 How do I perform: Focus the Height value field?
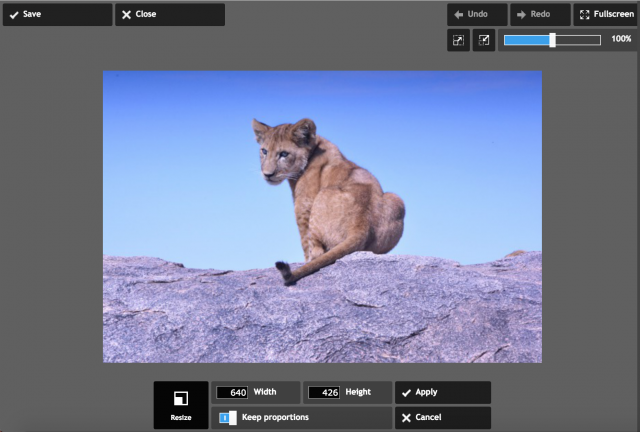coord(323,393)
